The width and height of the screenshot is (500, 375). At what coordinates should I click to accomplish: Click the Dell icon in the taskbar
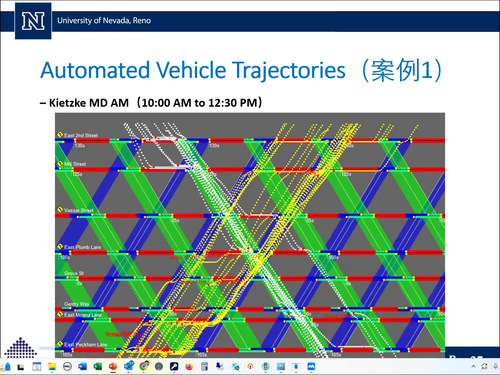click(67, 366)
